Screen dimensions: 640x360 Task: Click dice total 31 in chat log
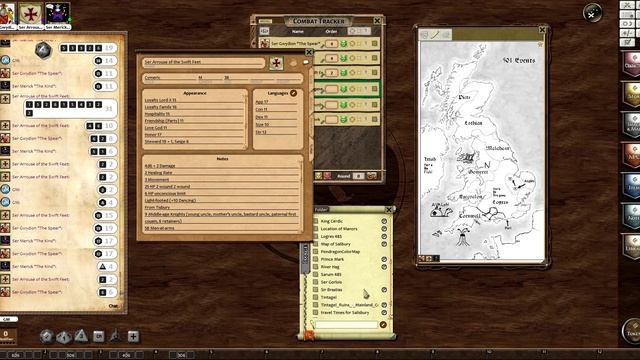108,108
